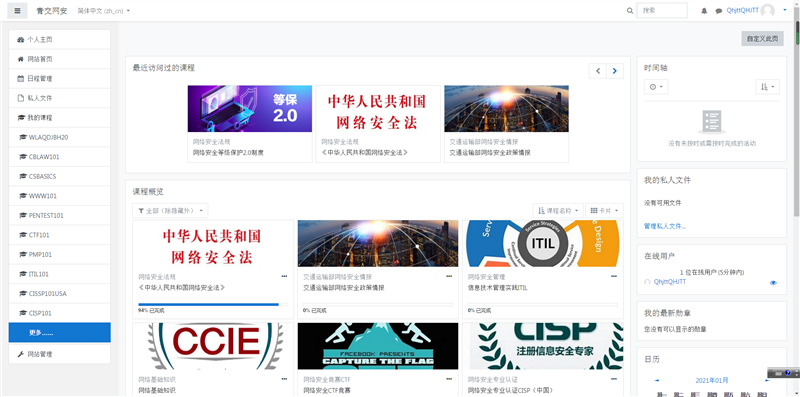Show next recently accessed courses arrow
Image resolution: width=800 pixels, height=397 pixels.
(615, 71)
